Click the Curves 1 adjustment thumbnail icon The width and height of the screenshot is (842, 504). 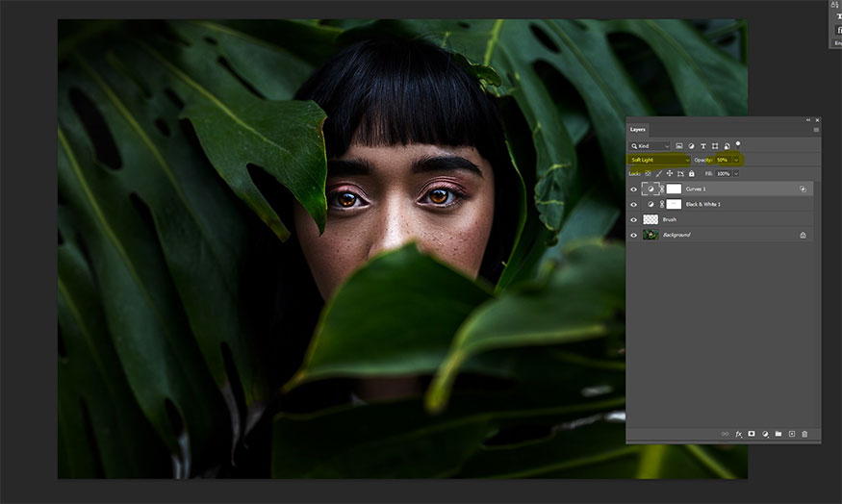(651, 189)
